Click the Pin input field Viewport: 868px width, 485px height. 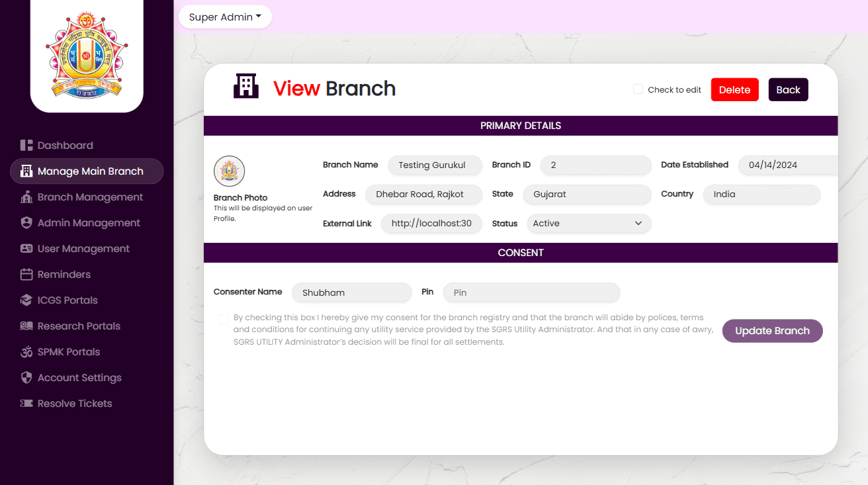pyautogui.click(x=531, y=292)
